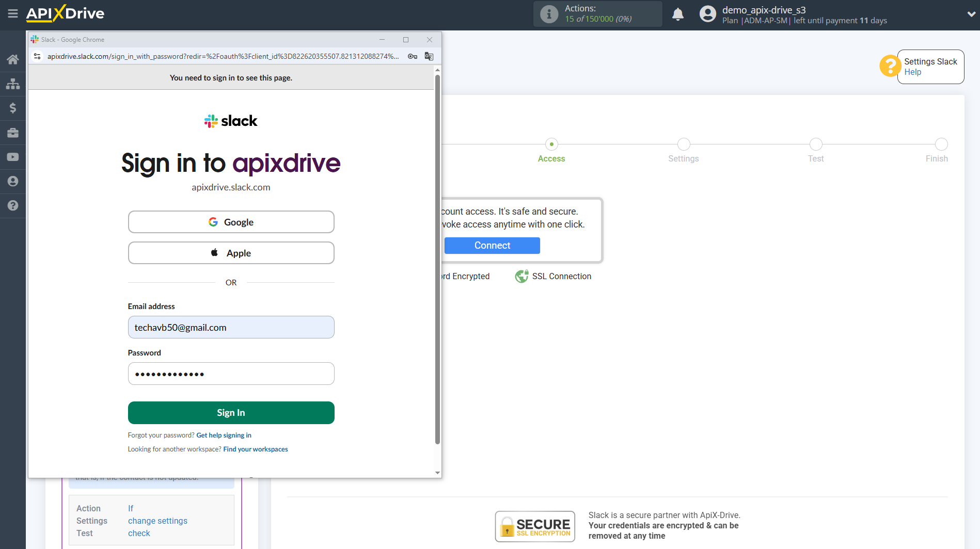
Task: Sign in with Apple button
Action: [231, 253]
